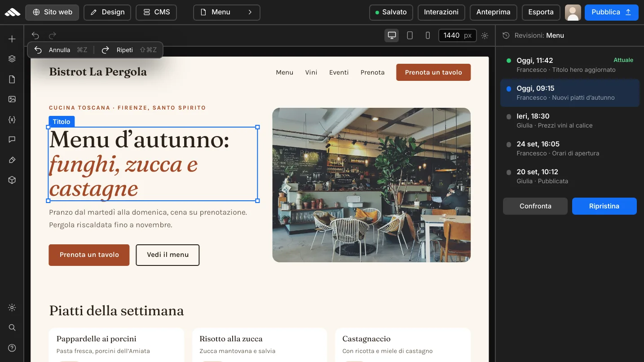
Task: Select the Oggi, 11:42 revision
Action: tap(570, 65)
